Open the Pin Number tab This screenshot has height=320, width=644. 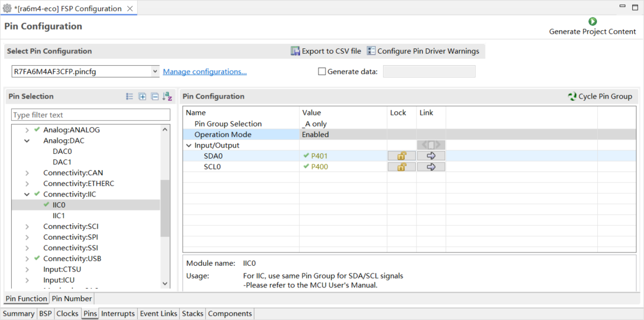pos(72,298)
